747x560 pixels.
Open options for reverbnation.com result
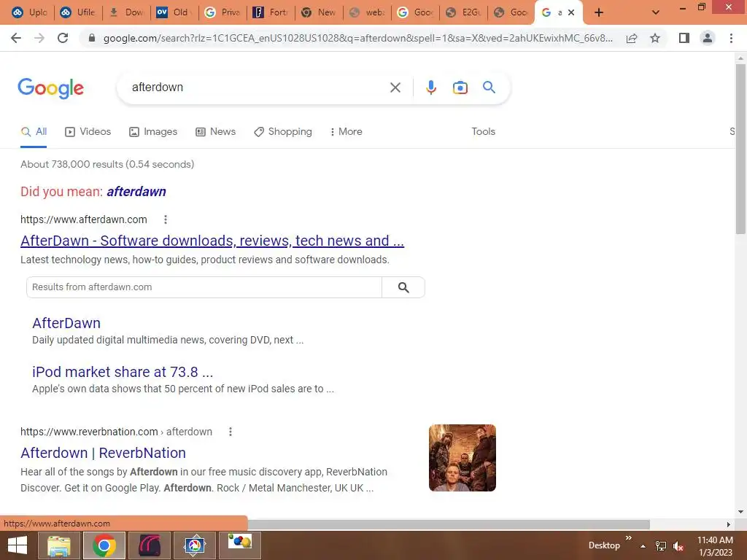230,432
